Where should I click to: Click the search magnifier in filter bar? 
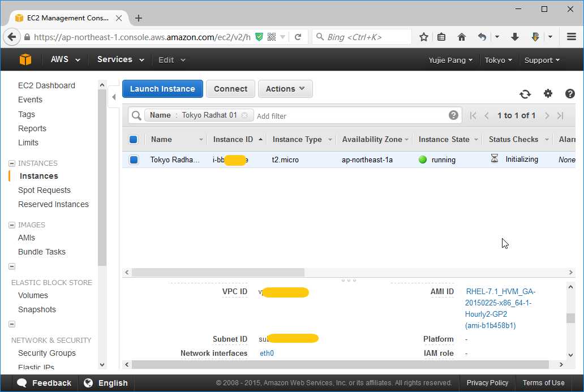(x=137, y=116)
